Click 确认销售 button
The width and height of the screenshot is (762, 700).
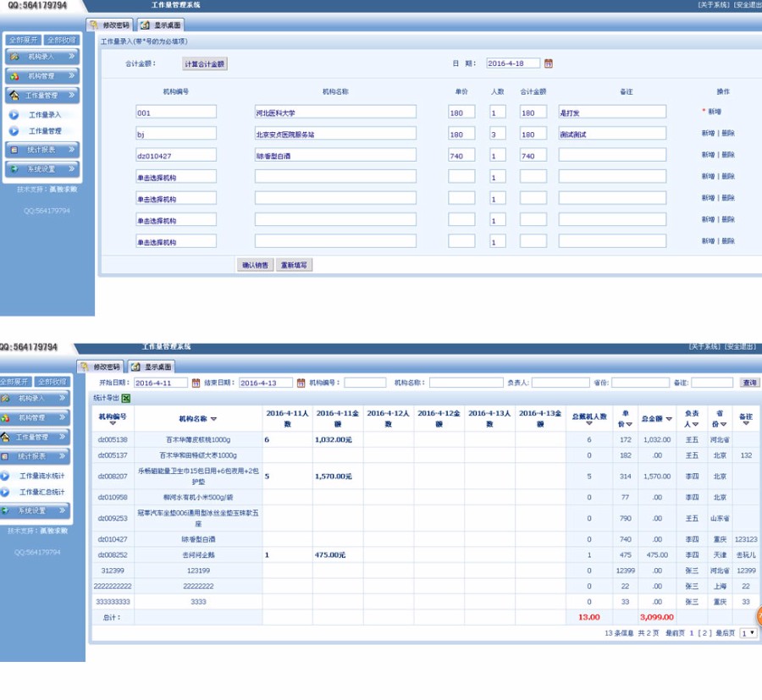pos(255,265)
